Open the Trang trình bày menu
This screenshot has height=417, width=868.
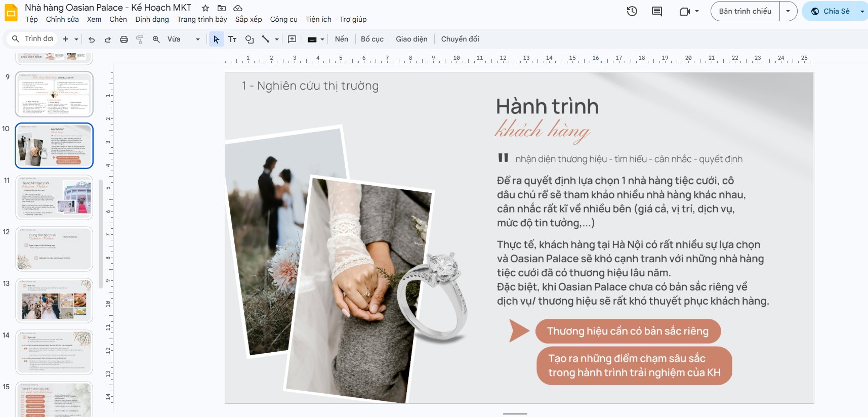coord(202,19)
